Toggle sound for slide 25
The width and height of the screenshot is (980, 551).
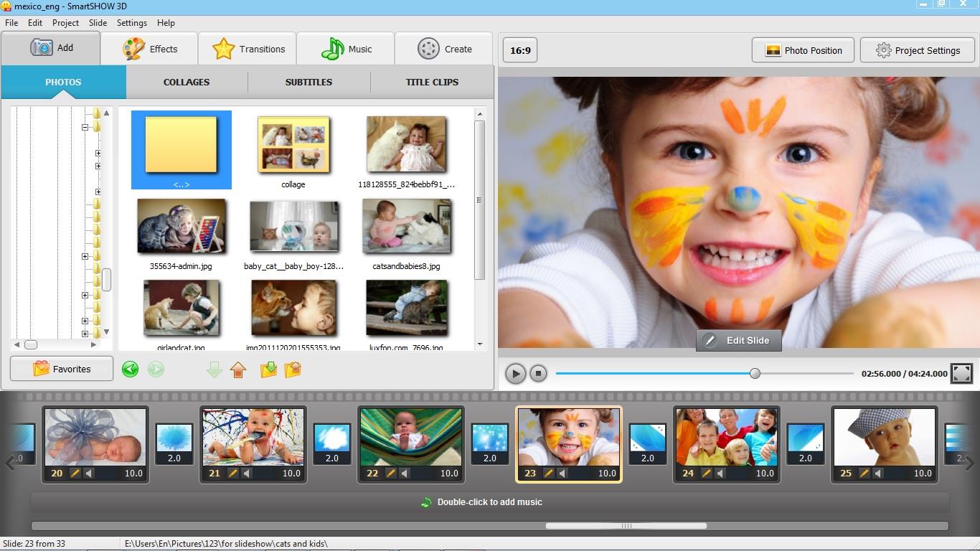pyautogui.click(x=879, y=474)
